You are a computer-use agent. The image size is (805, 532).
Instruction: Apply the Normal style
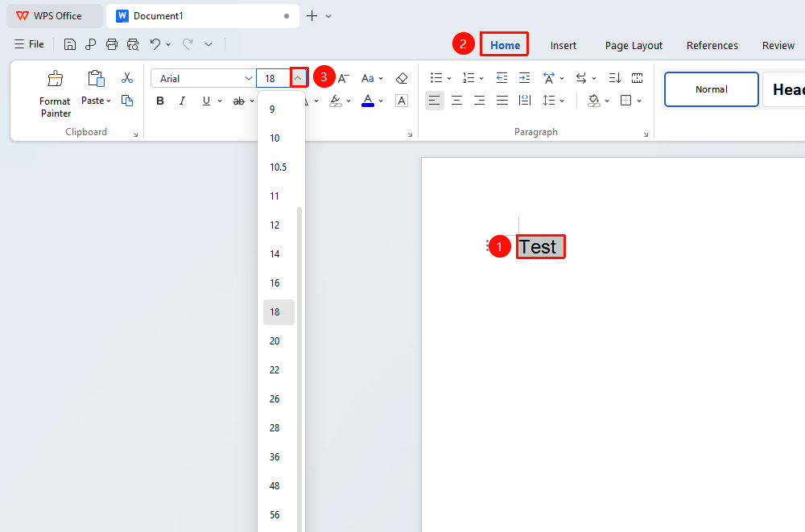tap(712, 89)
